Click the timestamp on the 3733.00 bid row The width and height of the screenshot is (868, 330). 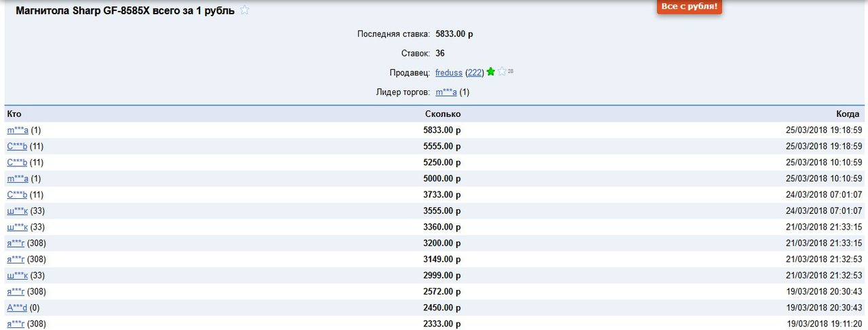click(824, 195)
